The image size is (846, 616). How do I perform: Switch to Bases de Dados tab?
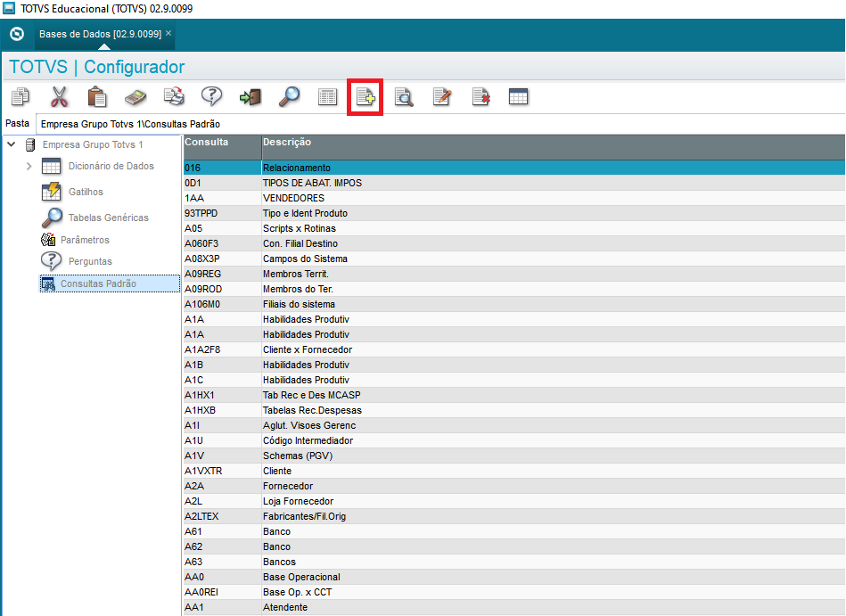point(100,34)
